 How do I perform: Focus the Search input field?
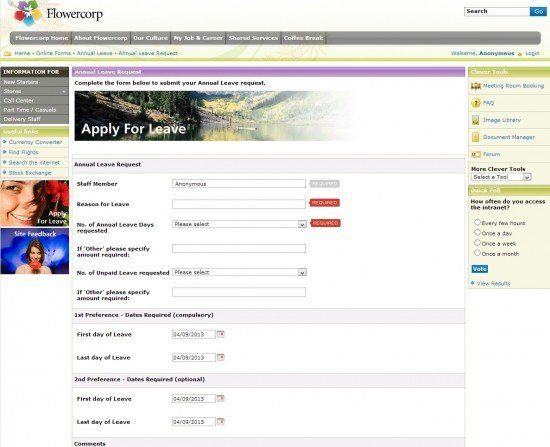[x=497, y=12]
